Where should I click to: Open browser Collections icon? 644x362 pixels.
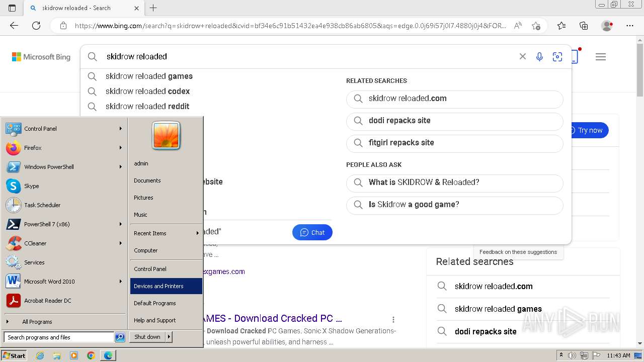tap(584, 26)
